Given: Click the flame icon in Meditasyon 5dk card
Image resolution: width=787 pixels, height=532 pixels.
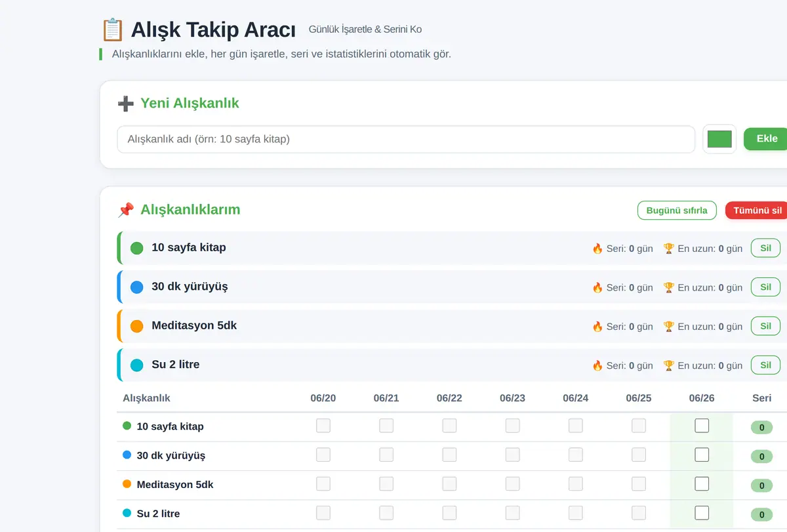Looking at the screenshot, I should 597,327.
